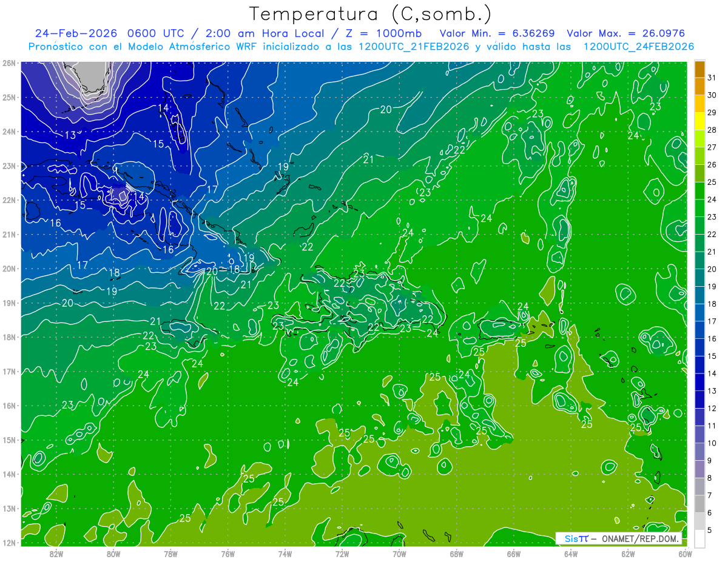728x562 pixels.
Task: Click the color bar segment between 24 and 25
Action: point(699,191)
